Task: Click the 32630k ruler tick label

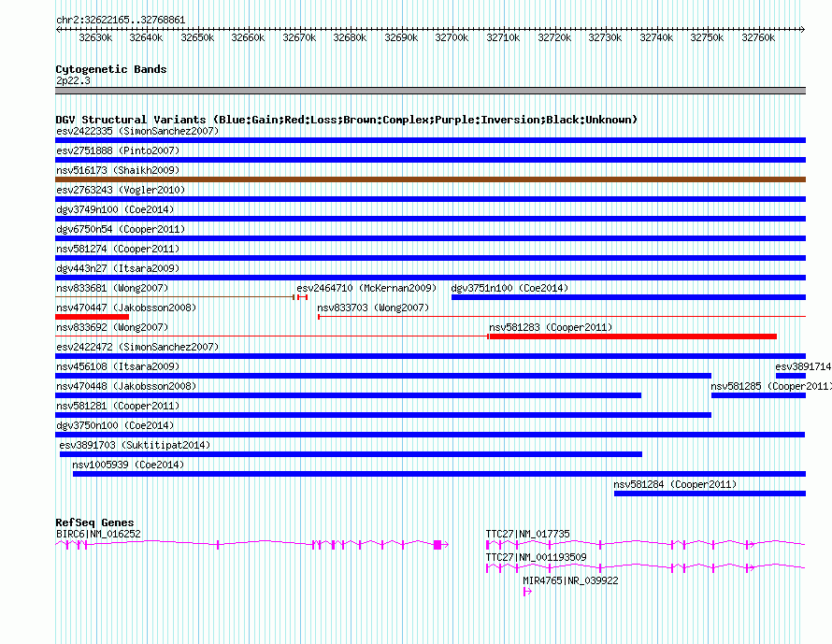Action: pyautogui.click(x=95, y=37)
